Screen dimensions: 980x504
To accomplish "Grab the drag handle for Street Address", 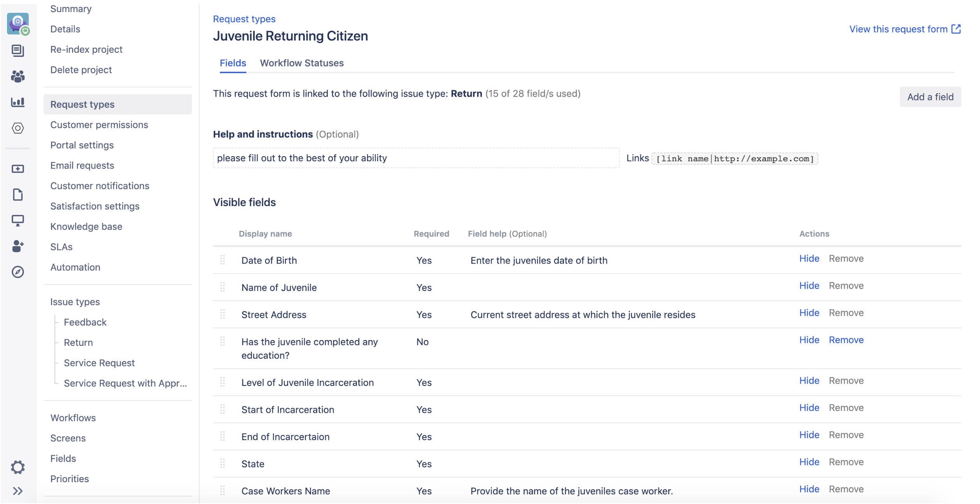I will point(223,314).
